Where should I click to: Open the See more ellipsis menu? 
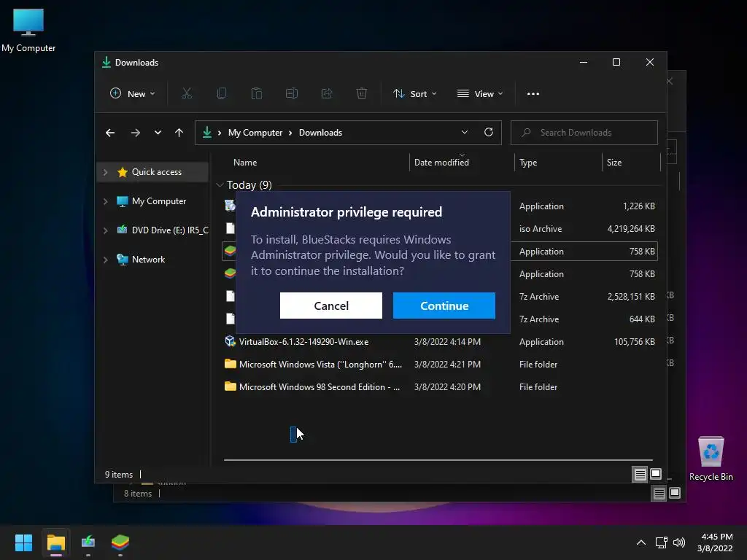point(533,94)
